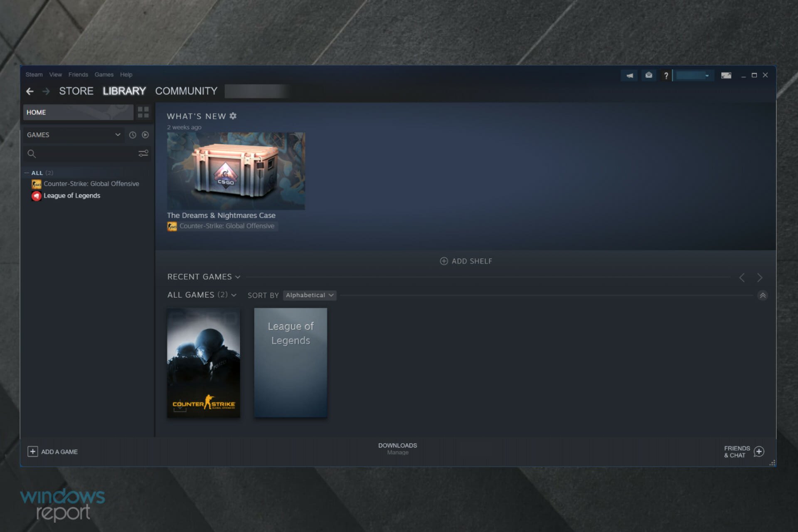Click CS:GO icon under news item
The height and width of the screenshot is (532, 798).
(x=172, y=226)
